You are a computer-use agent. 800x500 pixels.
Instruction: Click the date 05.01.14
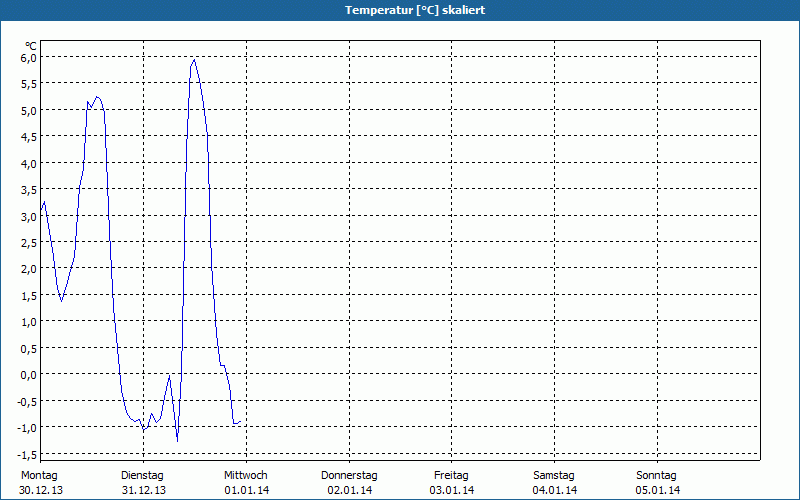658,490
